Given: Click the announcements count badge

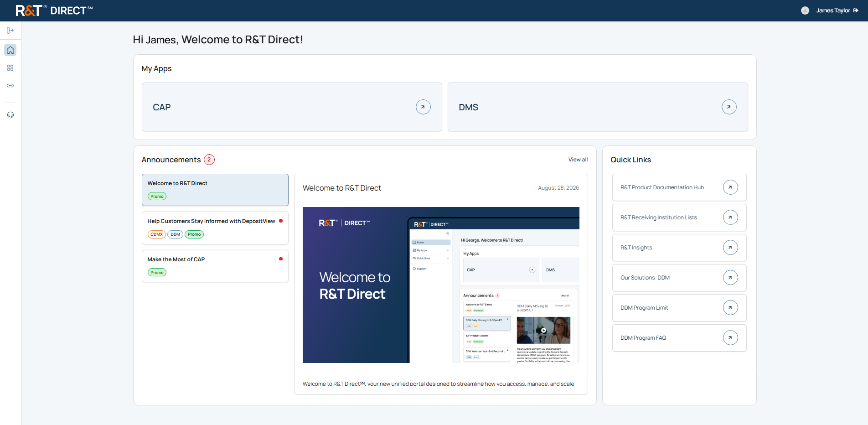Looking at the screenshot, I should 209,160.
